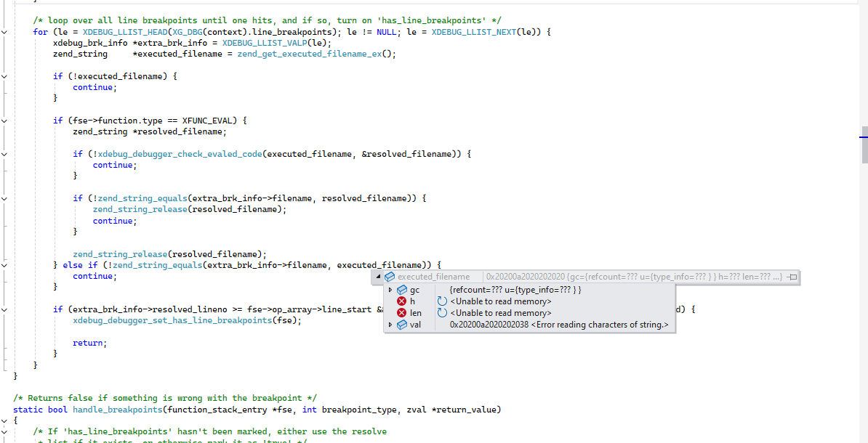Image resolution: width=868 pixels, height=443 pixels.
Task: Collapse the executed_filename DataTip tree
Action: point(379,277)
